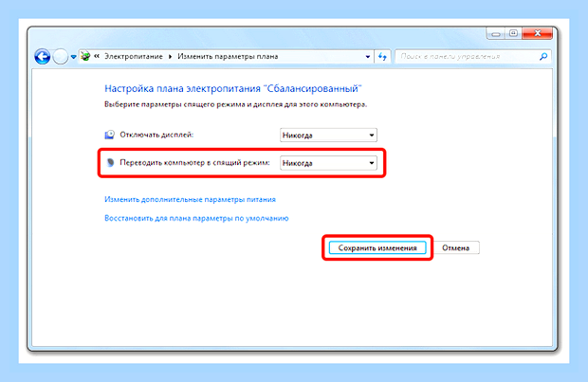Minimize the window

pos(496,34)
